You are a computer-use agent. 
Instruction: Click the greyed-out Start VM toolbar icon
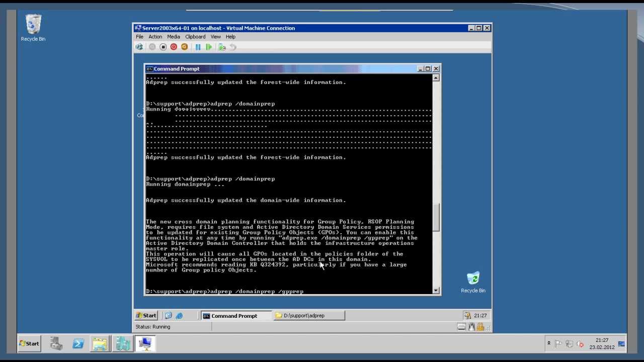(x=152, y=47)
